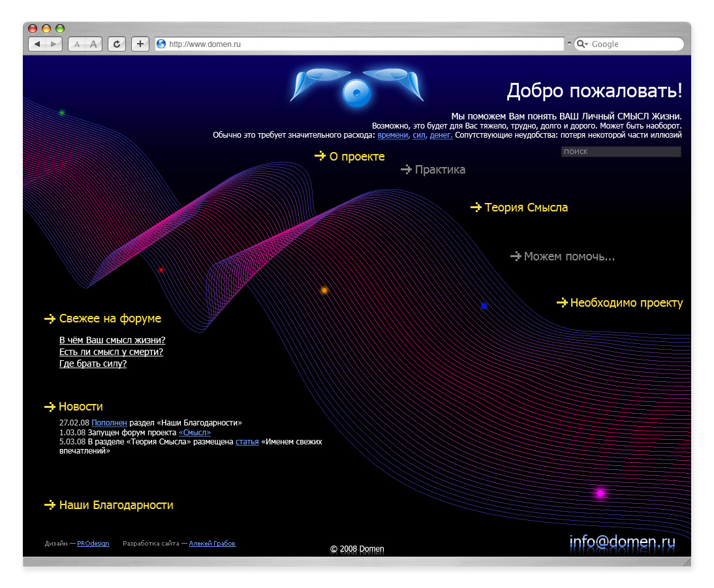Click the arrow icon beside О проекте
The height and width of the screenshot is (588, 714).
coord(320,156)
